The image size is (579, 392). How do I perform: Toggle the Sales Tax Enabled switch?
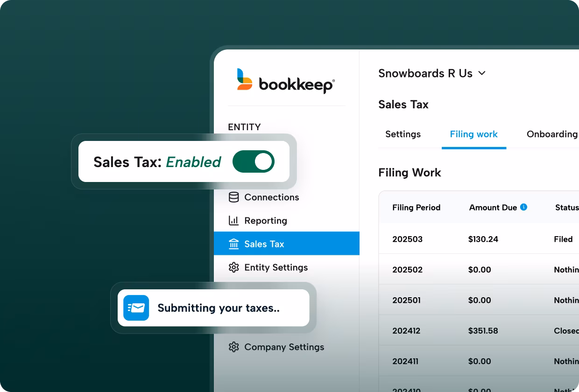(254, 161)
